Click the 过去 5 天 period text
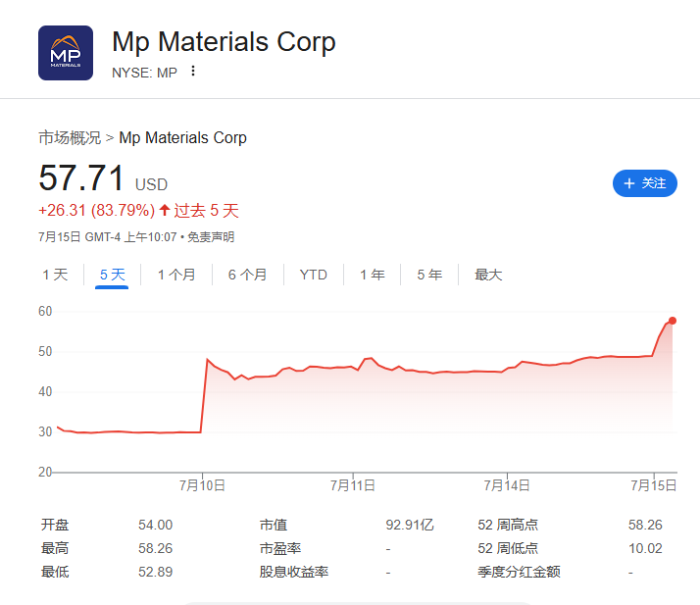 coord(207,210)
